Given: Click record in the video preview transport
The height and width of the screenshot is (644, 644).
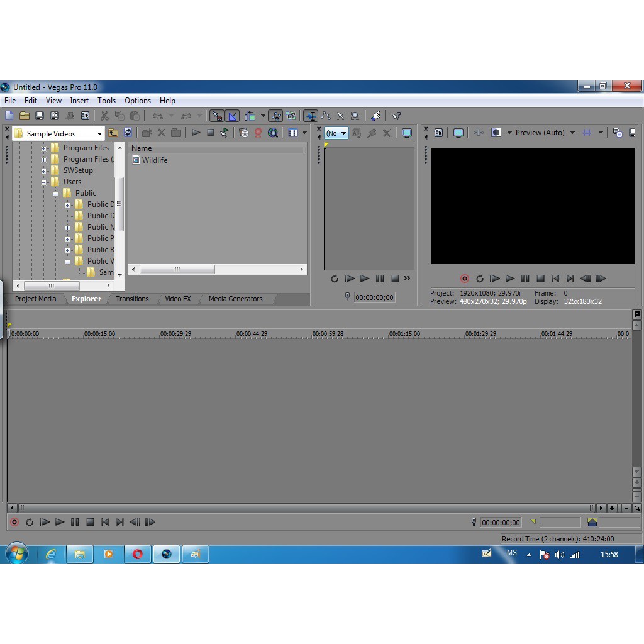Looking at the screenshot, I should (x=465, y=279).
